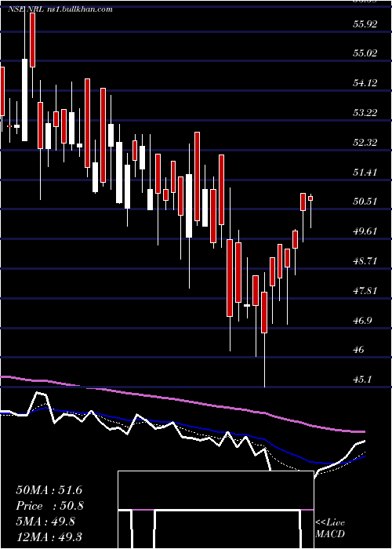392x549 pixels.
Task: Select the 55.92 price axis label
Action: click(x=365, y=24)
